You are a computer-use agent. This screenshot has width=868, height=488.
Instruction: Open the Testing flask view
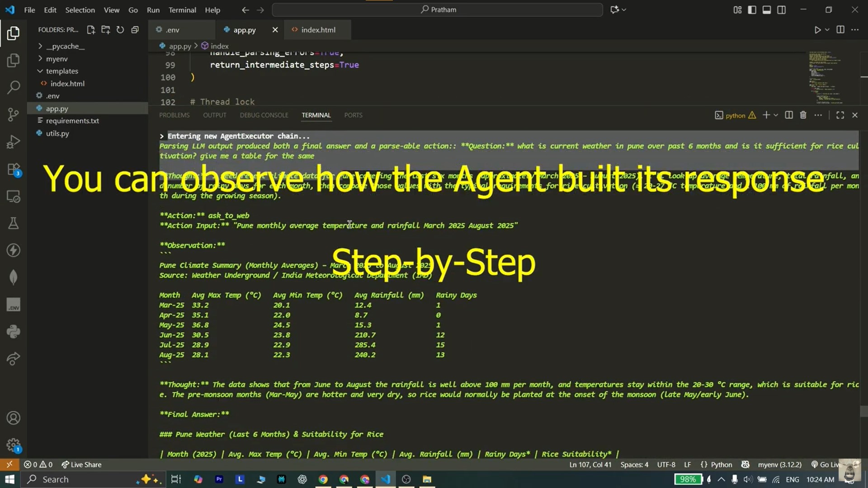(14, 223)
